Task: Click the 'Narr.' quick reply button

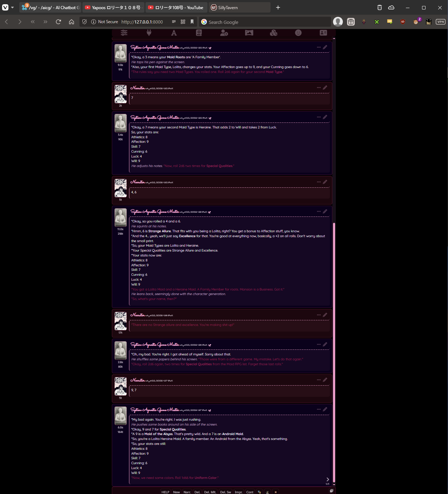Action: [x=187, y=492]
